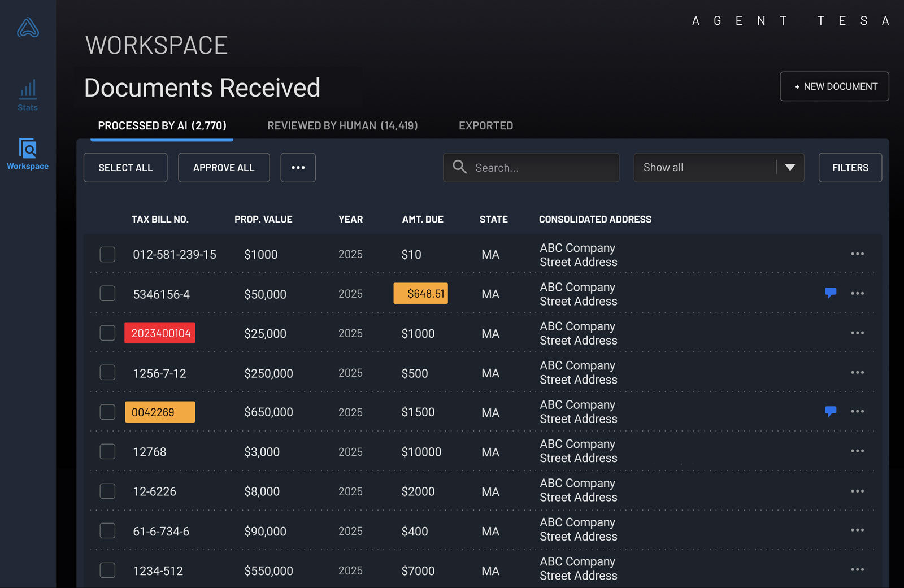Click the search magnifier icon
The height and width of the screenshot is (588, 904).
pyautogui.click(x=460, y=167)
